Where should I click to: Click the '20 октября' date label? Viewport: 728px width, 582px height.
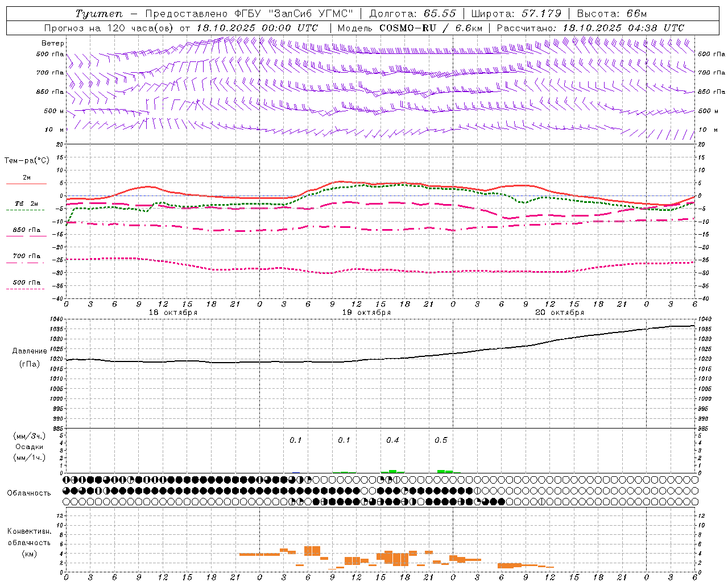point(560,313)
